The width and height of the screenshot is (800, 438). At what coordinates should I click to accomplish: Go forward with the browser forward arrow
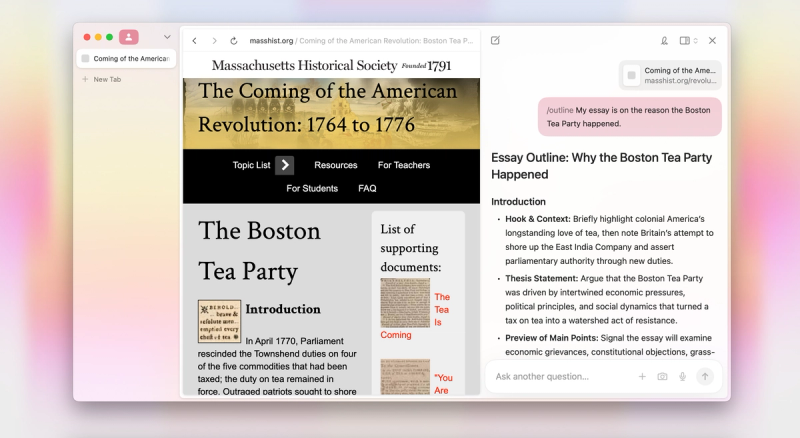[214, 41]
